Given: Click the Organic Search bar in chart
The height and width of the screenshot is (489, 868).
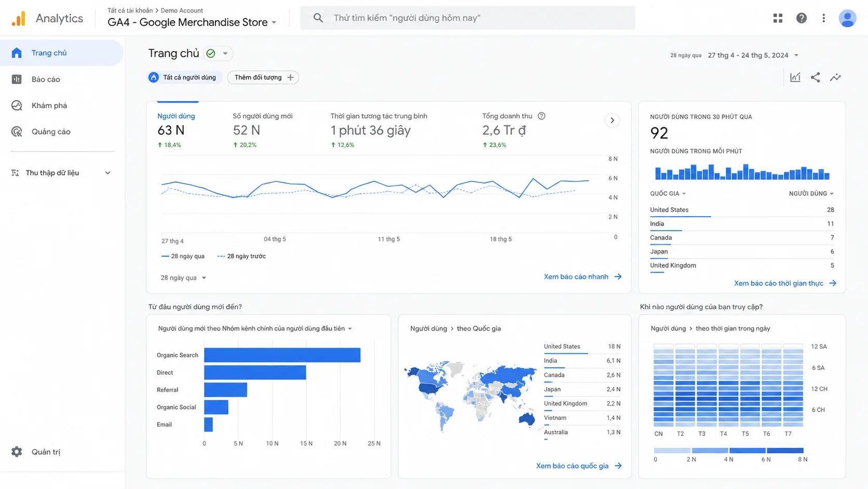Looking at the screenshot, I should pyautogui.click(x=282, y=355).
